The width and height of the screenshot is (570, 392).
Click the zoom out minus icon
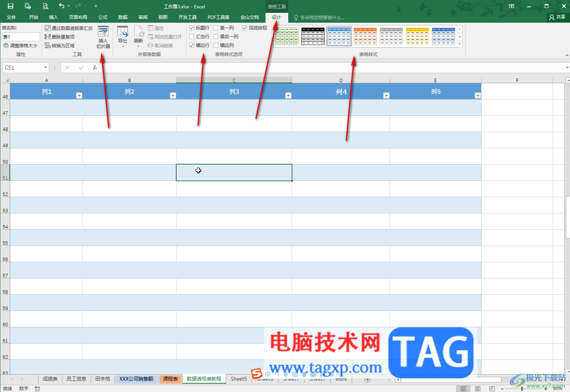tap(502, 389)
